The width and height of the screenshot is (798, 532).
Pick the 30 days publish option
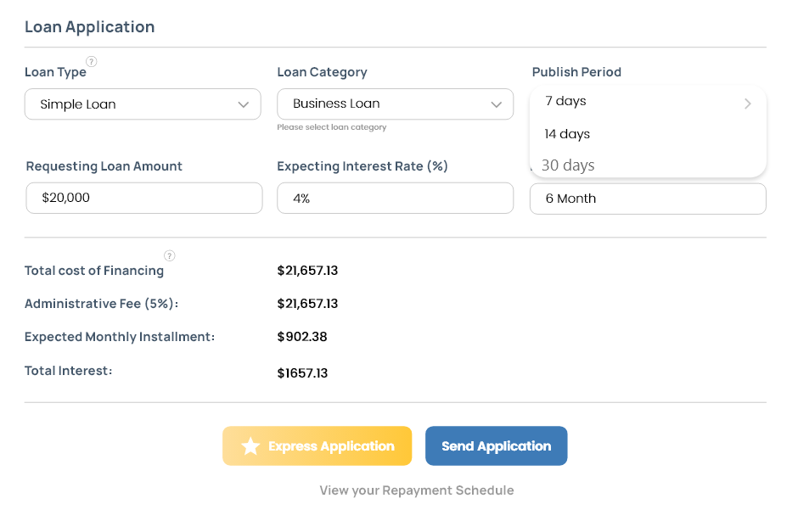(x=568, y=165)
